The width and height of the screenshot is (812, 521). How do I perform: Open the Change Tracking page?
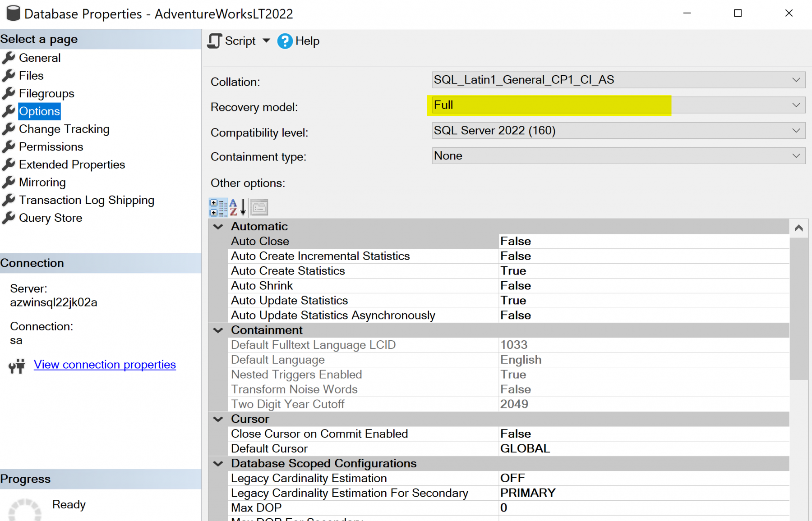point(64,129)
